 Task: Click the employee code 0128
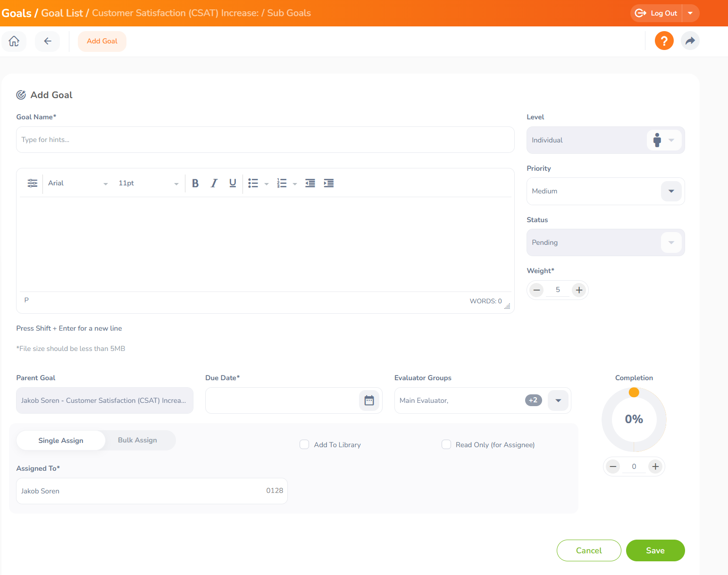[275, 491]
